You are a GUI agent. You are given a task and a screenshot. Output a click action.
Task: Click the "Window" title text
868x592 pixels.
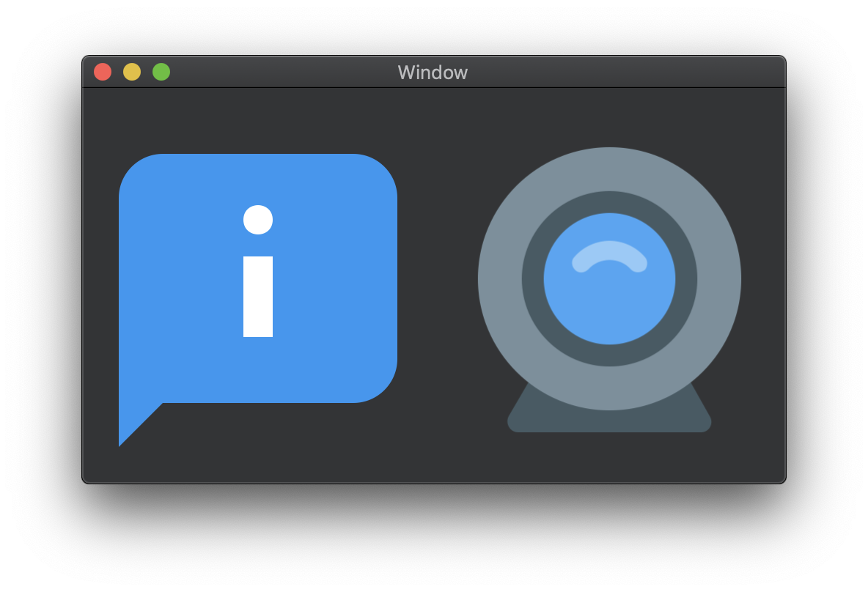click(433, 73)
